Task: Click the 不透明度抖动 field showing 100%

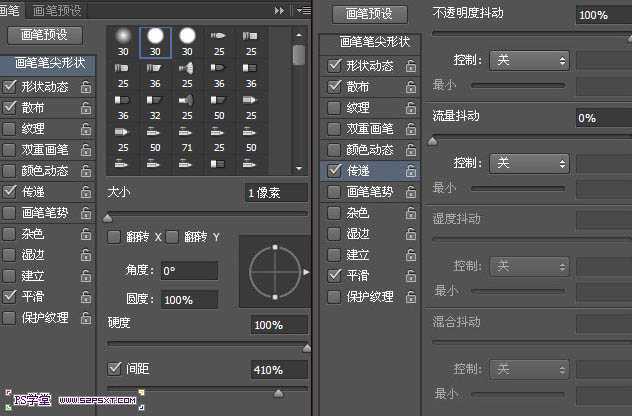Action: pyautogui.click(x=604, y=15)
